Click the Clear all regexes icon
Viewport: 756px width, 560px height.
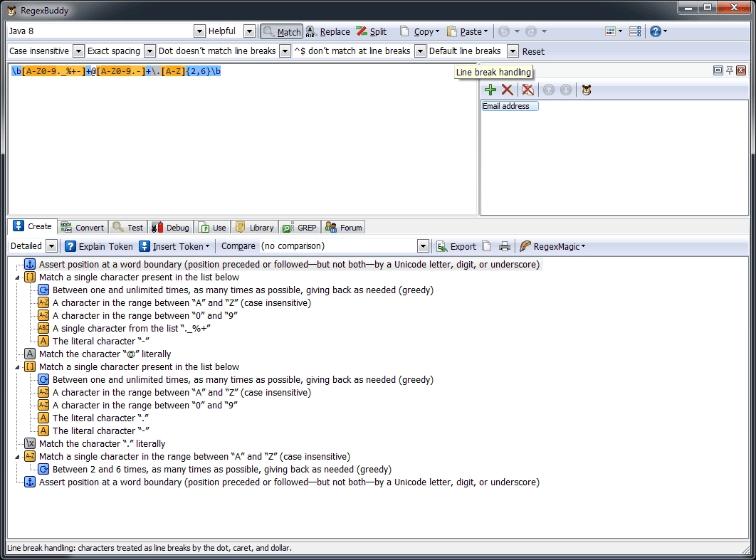[x=528, y=90]
